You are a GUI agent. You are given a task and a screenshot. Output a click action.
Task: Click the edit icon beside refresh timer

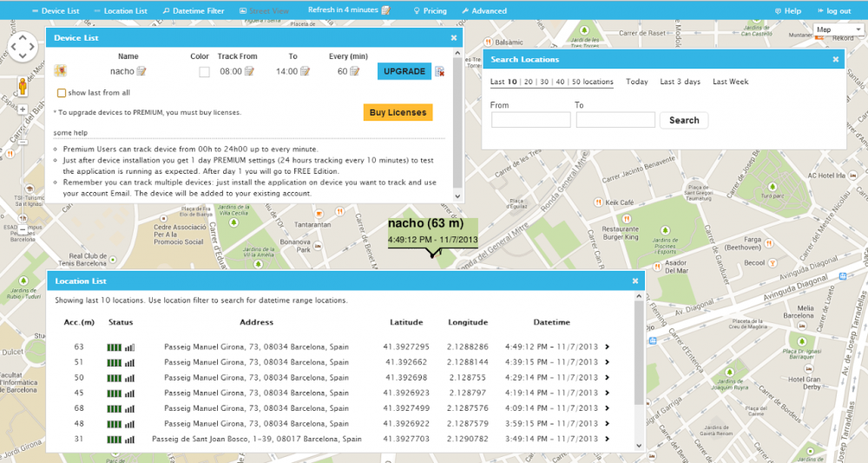pos(386,10)
